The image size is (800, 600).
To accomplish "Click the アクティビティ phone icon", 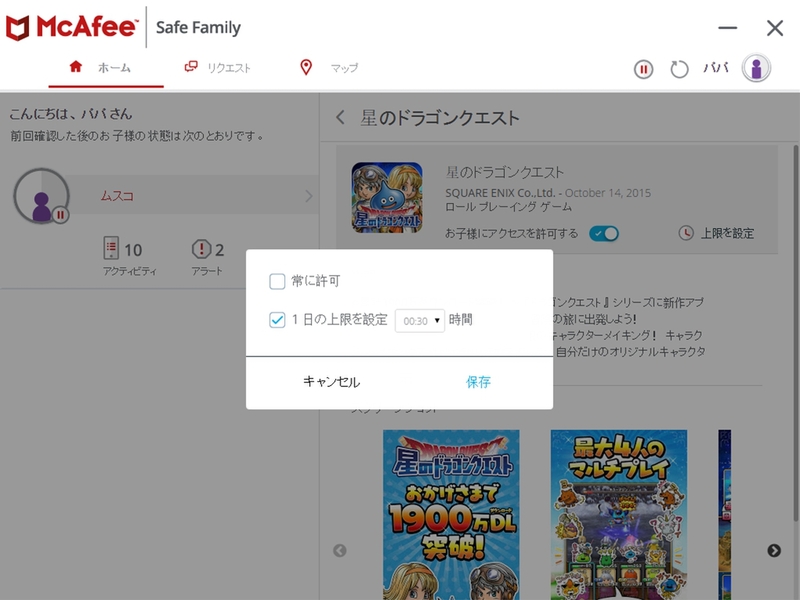I will coord(111,248).
